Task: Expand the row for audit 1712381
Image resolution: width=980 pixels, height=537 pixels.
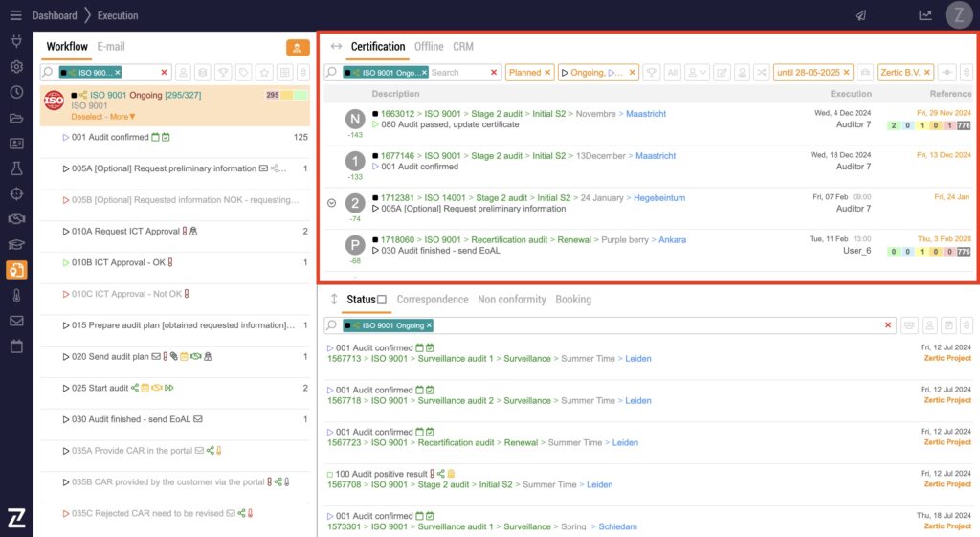Action: [x=331, y=203]
